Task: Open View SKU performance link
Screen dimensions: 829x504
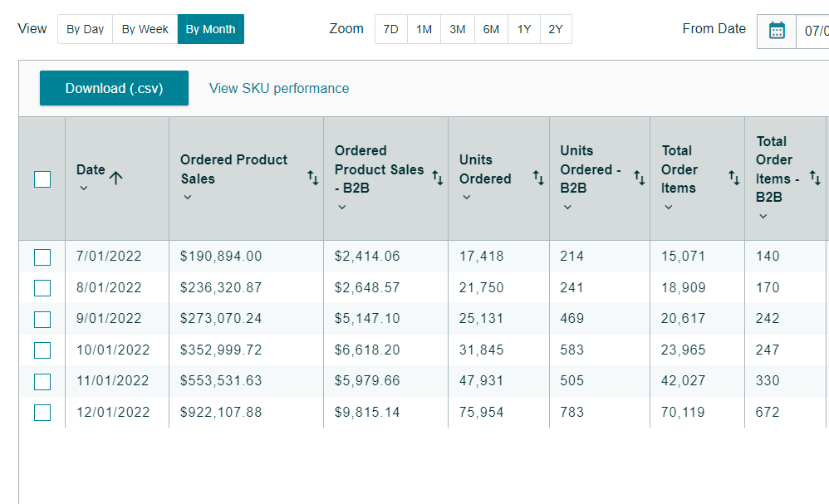Action: tap(279, 88)
